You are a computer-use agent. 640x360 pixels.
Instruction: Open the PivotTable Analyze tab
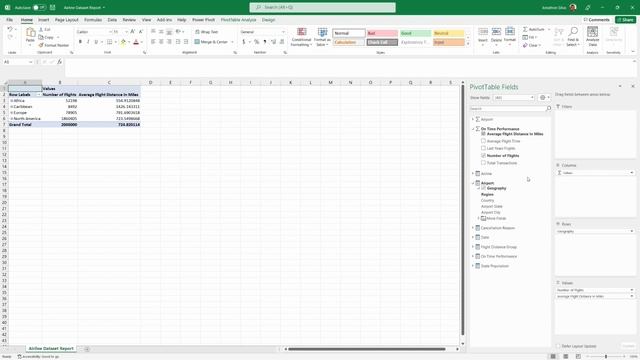click(x=238, y=20)
